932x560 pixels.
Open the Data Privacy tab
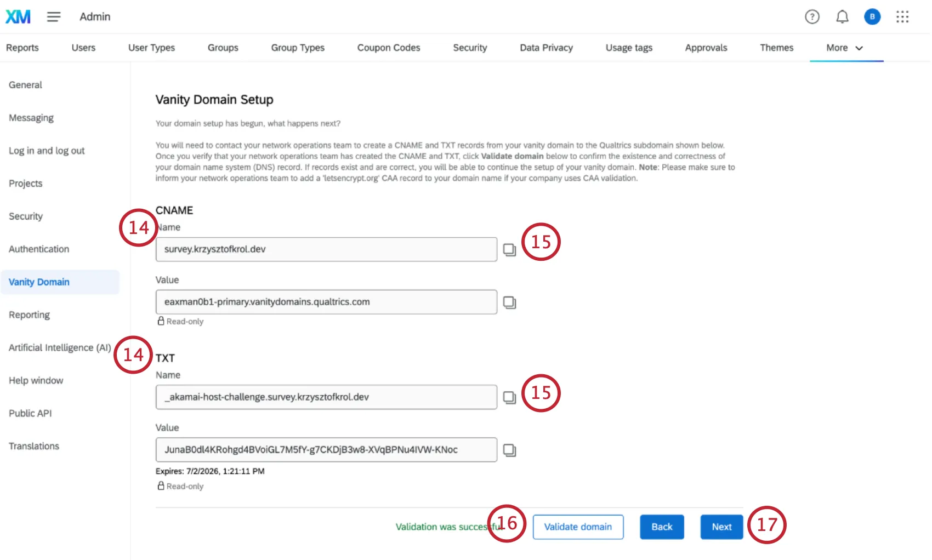pyautogui.click(x=547, y=48)
